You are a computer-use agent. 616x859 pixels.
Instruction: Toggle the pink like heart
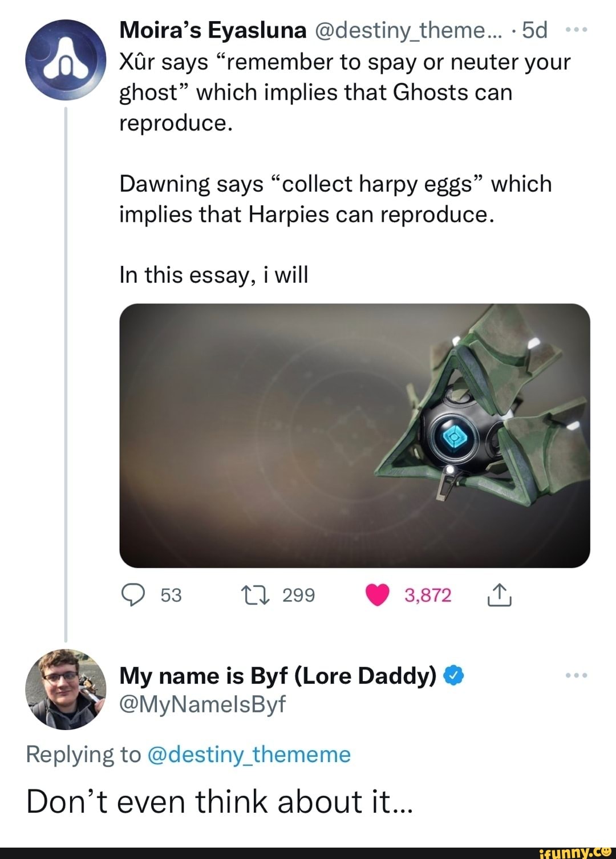(x=376, y=595)
